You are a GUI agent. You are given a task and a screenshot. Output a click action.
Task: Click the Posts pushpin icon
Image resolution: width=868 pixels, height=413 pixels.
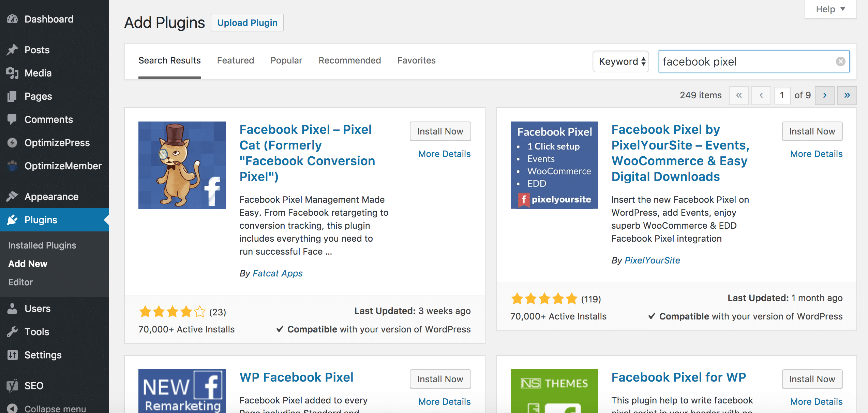[12, 50]
